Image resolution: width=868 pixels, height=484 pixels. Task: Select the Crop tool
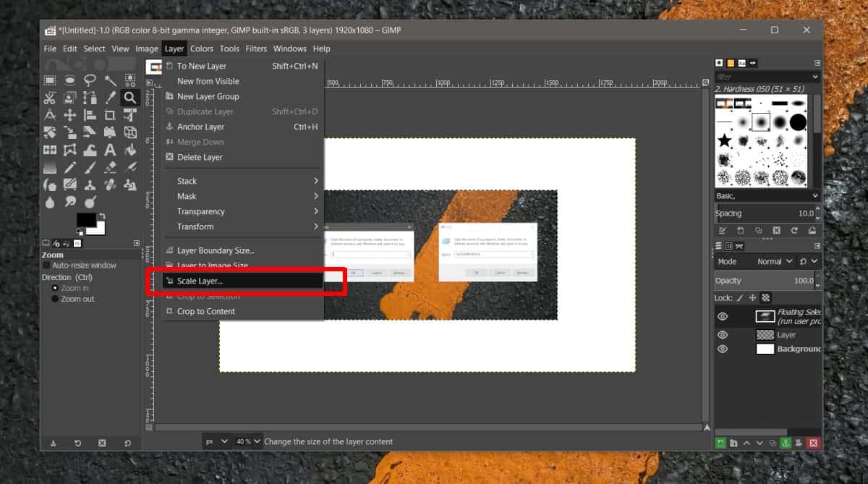click(x=110, y=115)
